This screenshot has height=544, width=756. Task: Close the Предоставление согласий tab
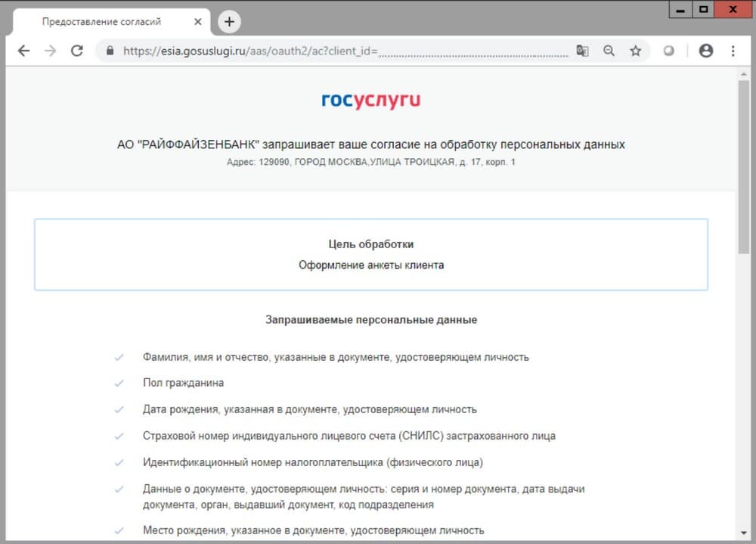tap(197, 22)
